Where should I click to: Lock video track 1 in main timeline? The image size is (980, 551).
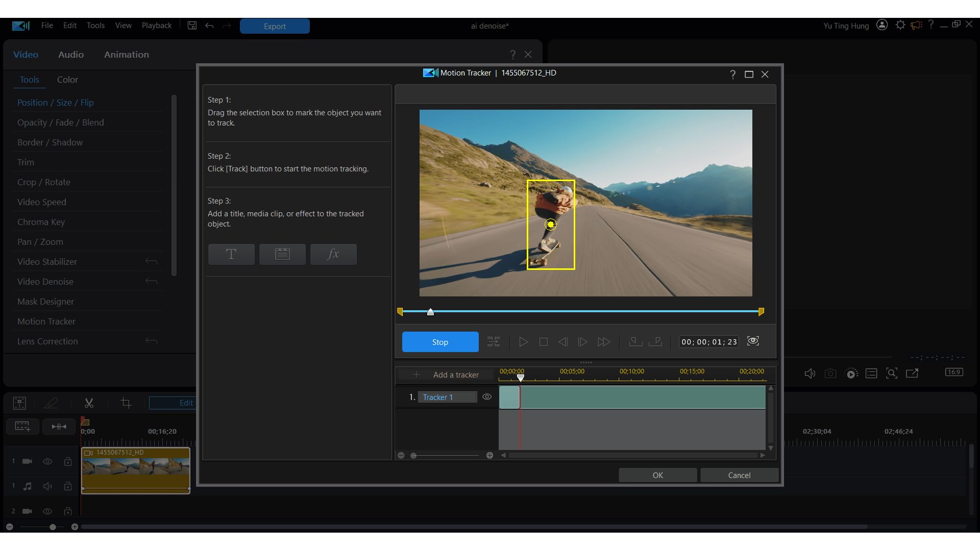[68, 461]
